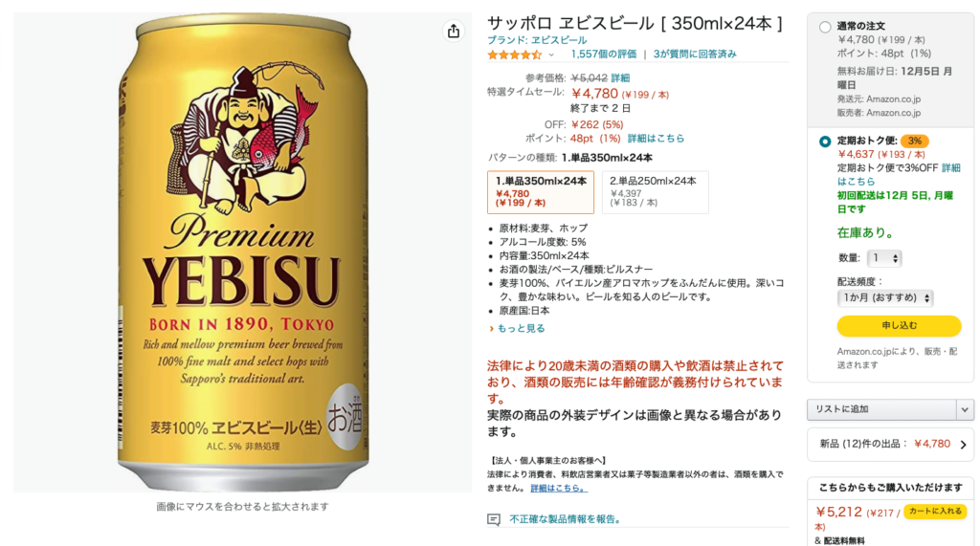
Task: Click 詳細 link next to 参考価格
Action: [x=620, y=78]
